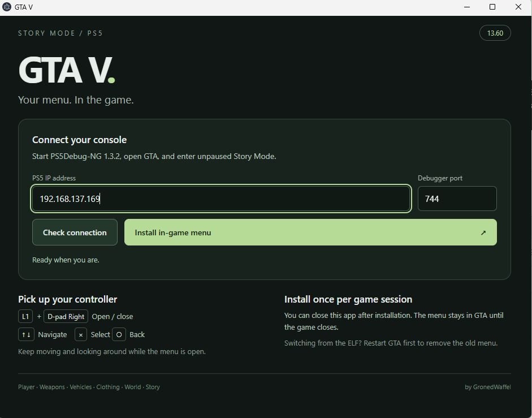
Task: Click the 'Weapons' footer text
Action: click(x=52, y=387)
